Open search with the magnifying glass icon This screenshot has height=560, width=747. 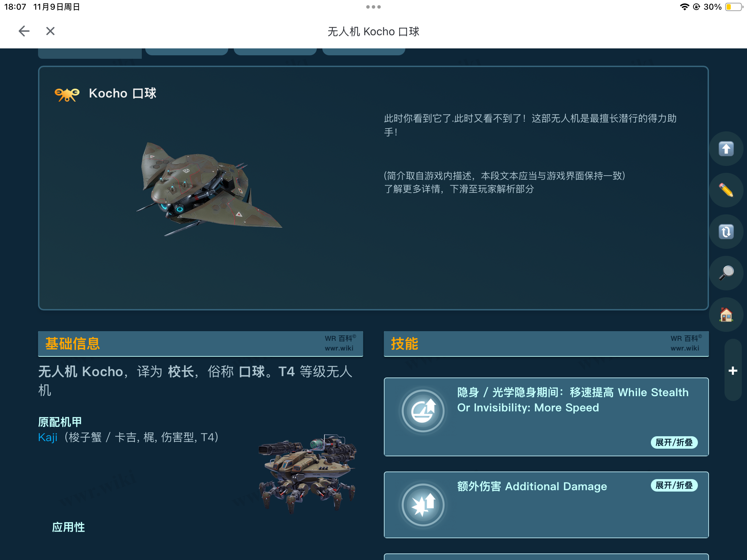point(726,273)
